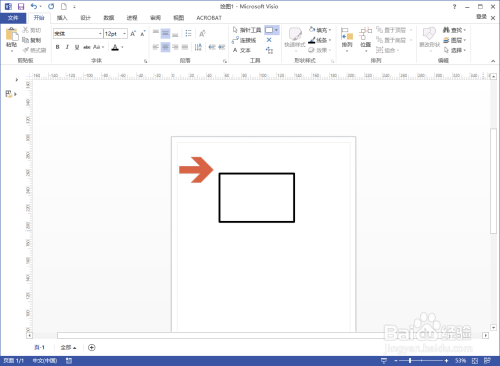Open Help with the question mark icon
Screen dimensions: 500x366
point(454,6)
